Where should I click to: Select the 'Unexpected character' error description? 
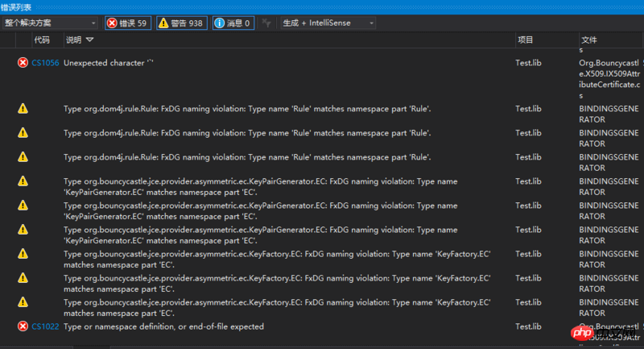point(109,63)
